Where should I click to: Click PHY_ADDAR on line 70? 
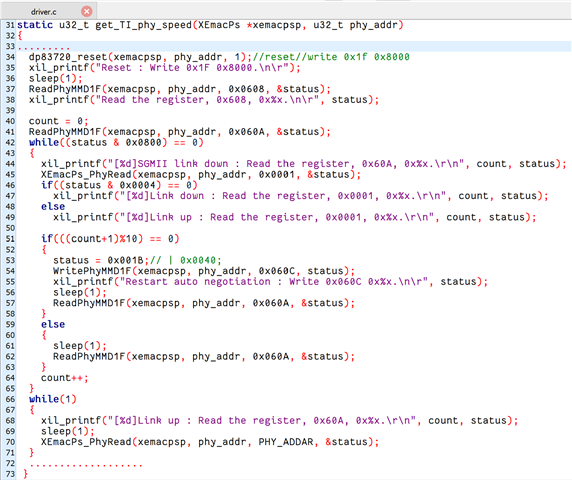[286, 442]
